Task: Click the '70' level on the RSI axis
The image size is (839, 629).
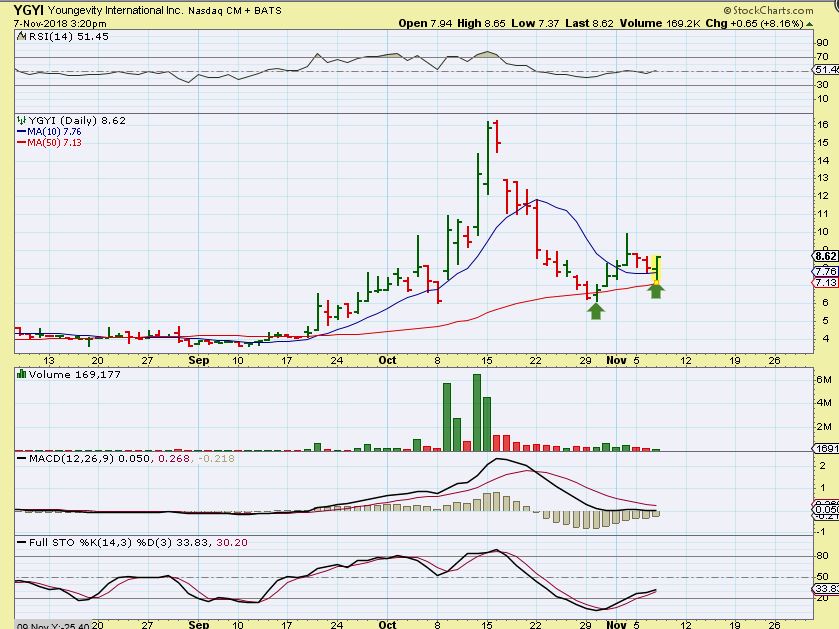Action: pyautogui.click(x=822, y=57)
